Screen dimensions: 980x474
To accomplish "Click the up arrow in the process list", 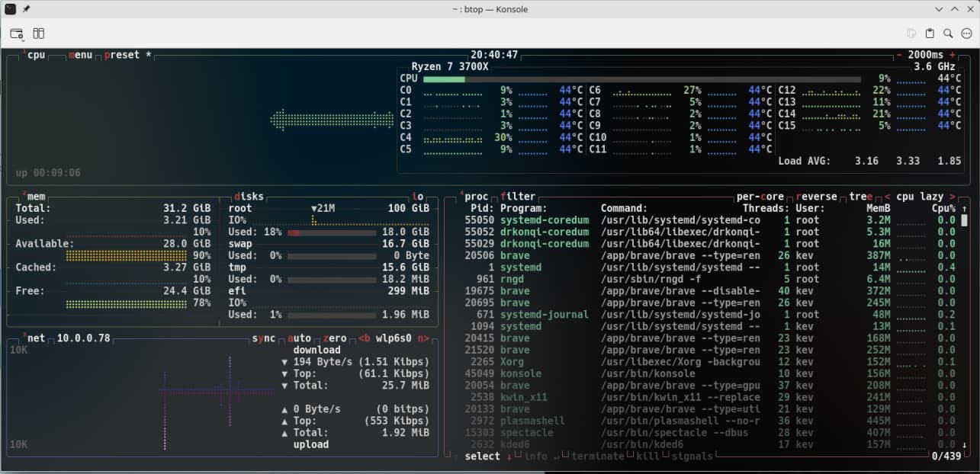I will tap(965, 209).
